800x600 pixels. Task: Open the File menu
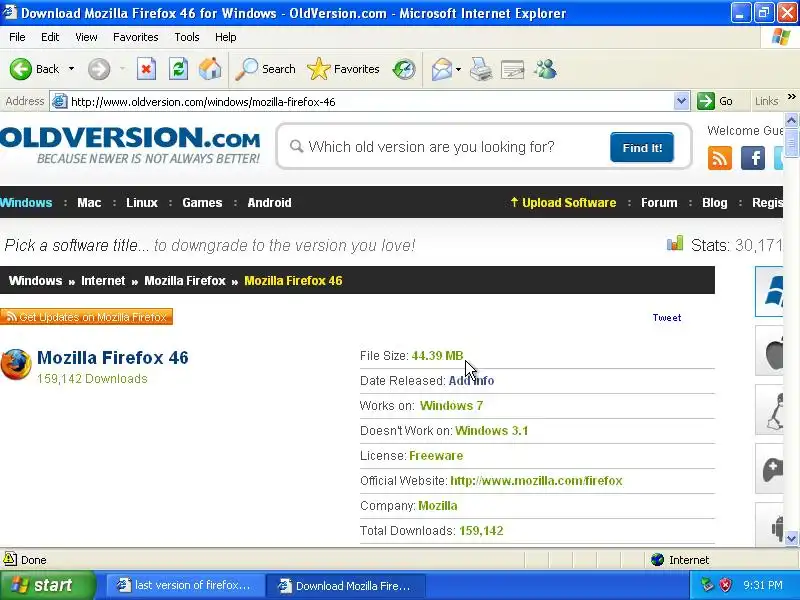coord(17,37)
